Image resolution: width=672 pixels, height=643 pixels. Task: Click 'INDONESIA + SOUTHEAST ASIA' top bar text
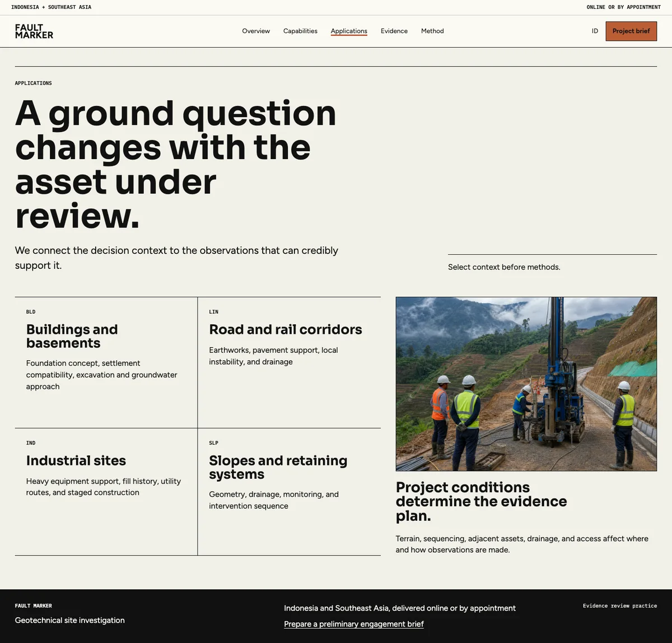tap(52, 7)
